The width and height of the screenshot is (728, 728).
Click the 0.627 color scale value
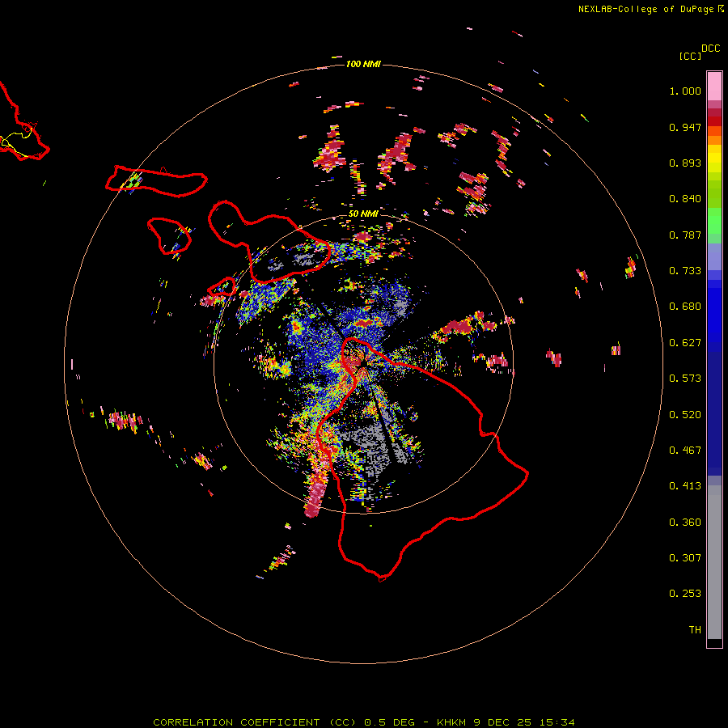[685, 343]
